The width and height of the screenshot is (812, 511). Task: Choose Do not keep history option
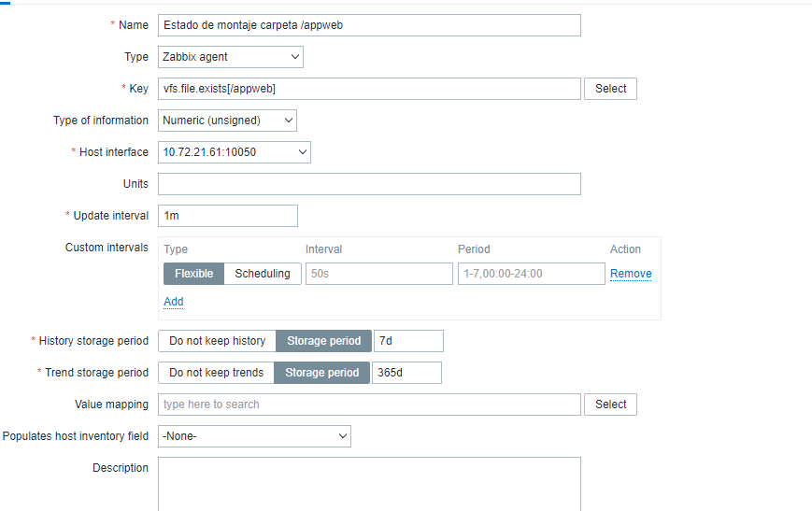click(217, 341)
